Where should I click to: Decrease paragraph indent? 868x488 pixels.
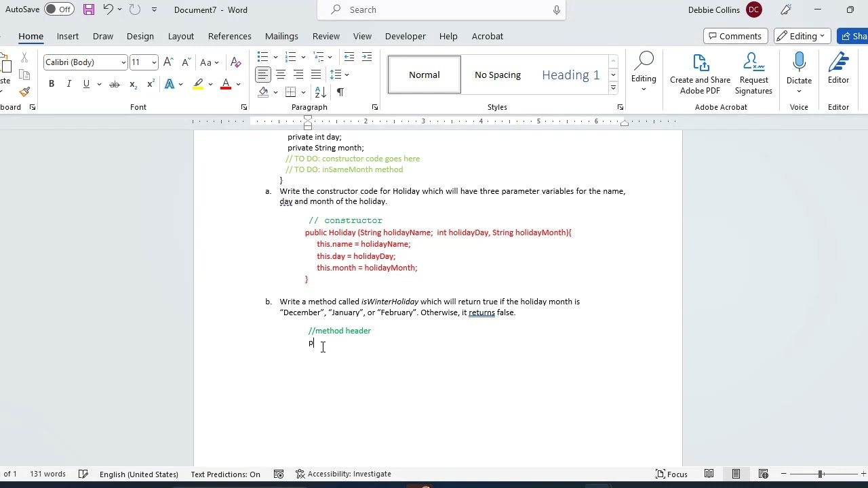(349, 57)
